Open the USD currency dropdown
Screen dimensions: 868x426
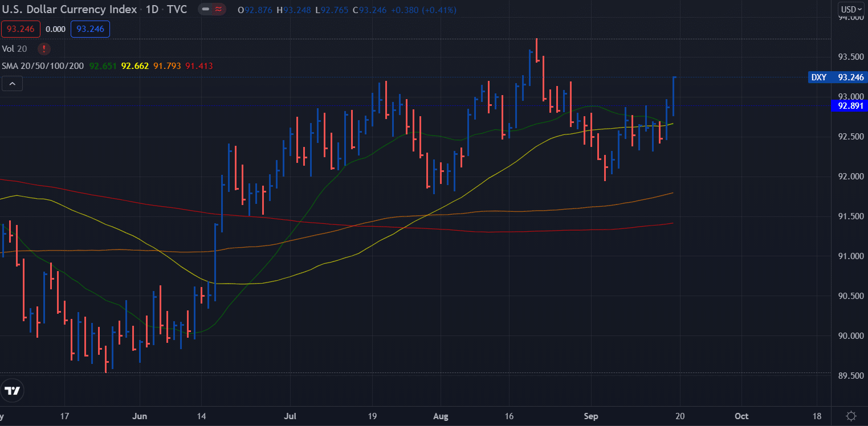coord(852,9)
